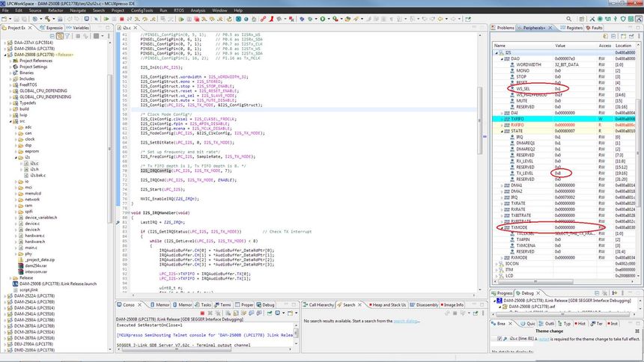Open the Call Hierarchy tab
The height and width of the screenshot is (362, 644).
(318, 305)
